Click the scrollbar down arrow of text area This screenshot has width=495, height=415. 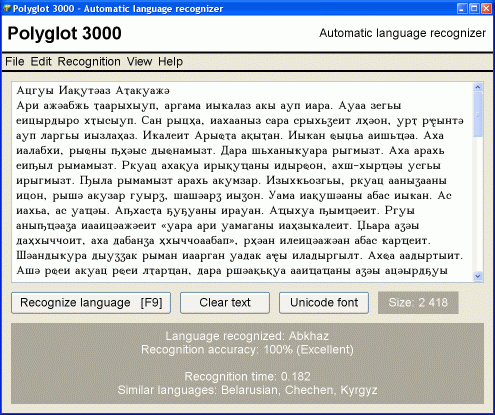coord(478,276)
